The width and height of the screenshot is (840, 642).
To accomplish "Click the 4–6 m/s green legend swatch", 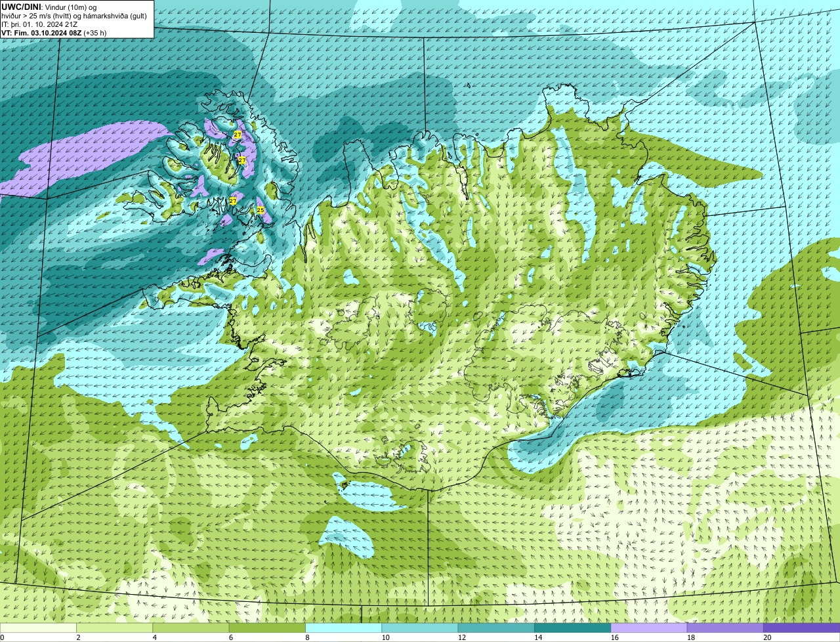I will tap(191, 628).
